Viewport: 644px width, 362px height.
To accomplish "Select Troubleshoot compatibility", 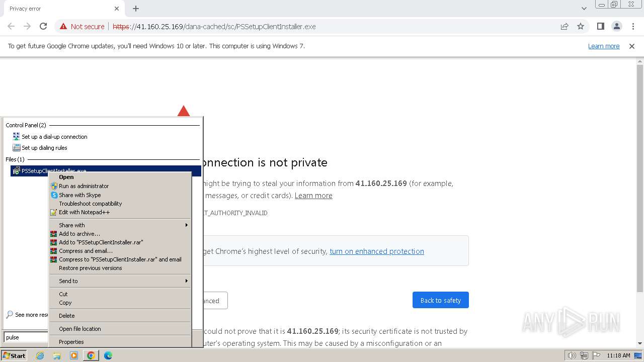I will tap(120, 204).
